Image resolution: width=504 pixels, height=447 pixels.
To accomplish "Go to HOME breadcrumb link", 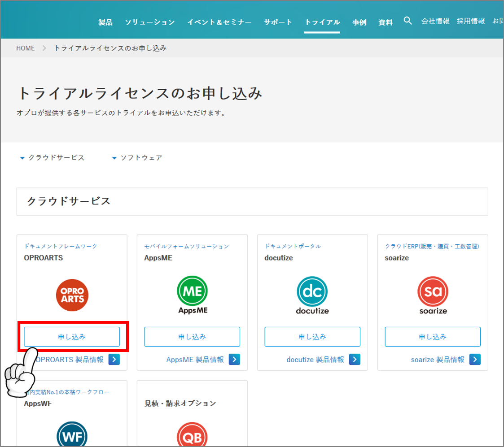I will tap(26, 48).
